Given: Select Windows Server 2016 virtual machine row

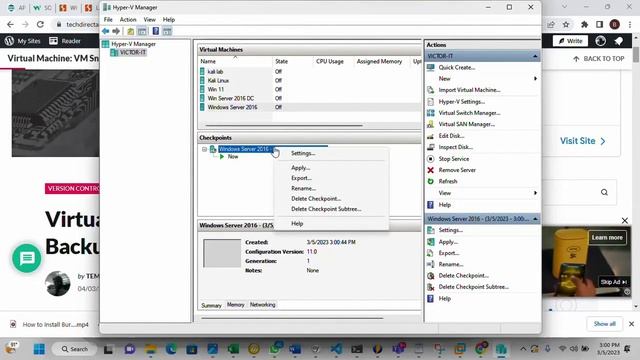Looking at the screenshot, I should point(310,107).
